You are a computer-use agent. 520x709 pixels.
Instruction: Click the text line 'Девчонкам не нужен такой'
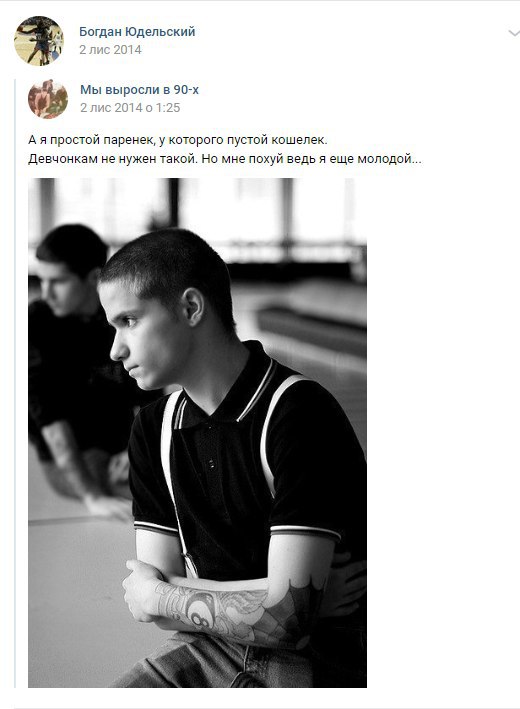(225, 159)
